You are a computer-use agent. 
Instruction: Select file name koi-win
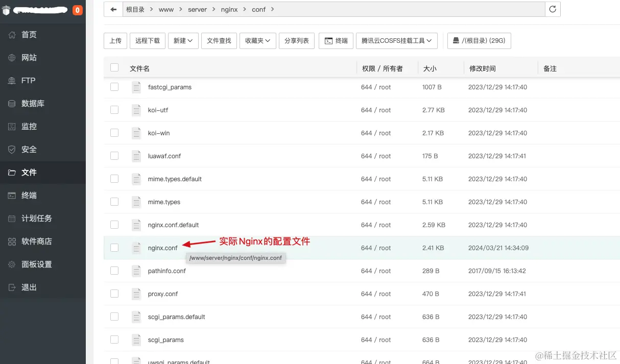click(159, 133)
